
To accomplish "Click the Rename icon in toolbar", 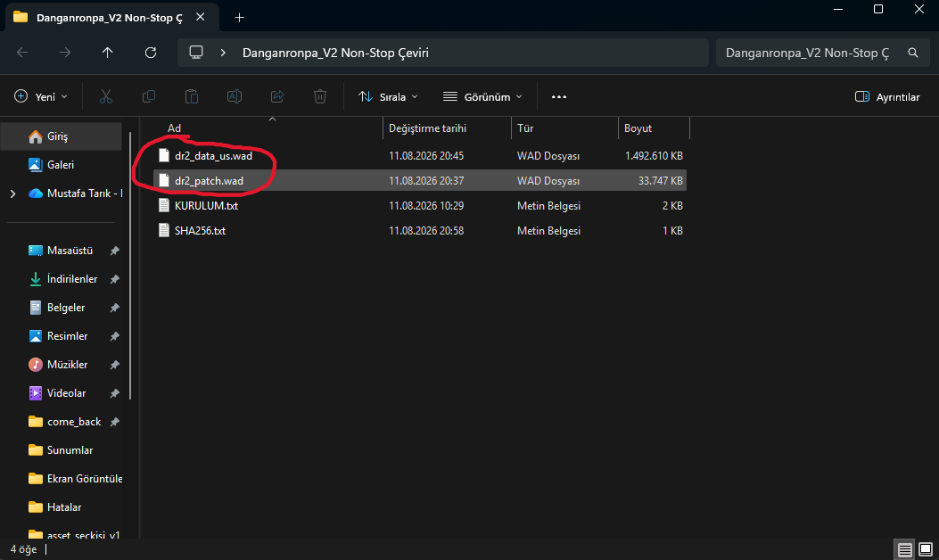I will (235, 96).
